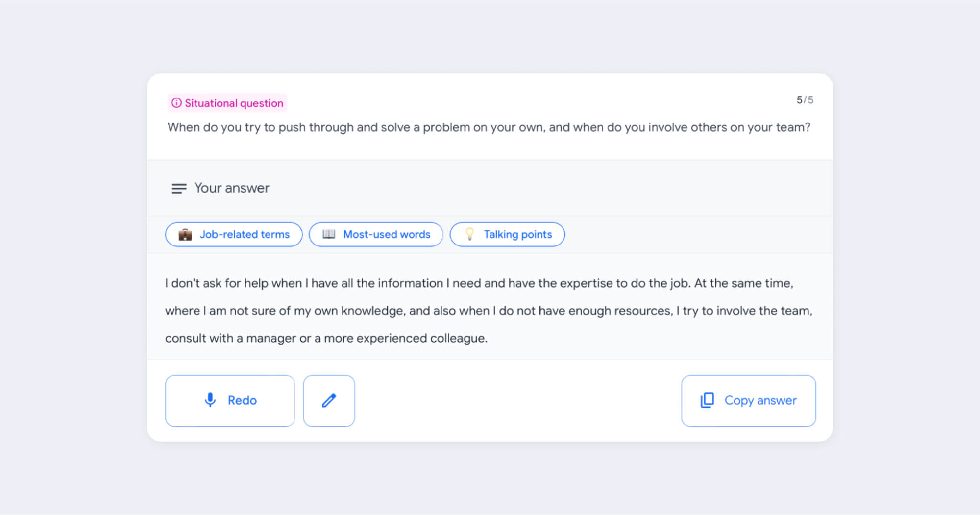Click the situational question prompt text
980x515 pixels.
(489, 127)
